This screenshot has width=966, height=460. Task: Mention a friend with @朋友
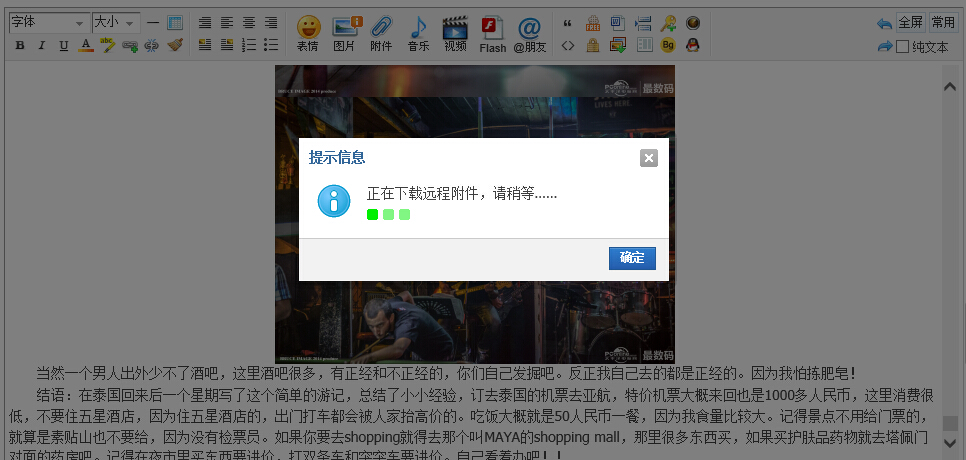[530, 34]
